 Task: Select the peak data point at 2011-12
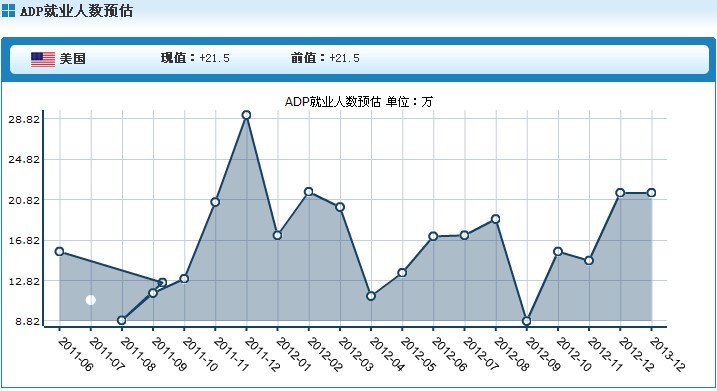(246, 115)
